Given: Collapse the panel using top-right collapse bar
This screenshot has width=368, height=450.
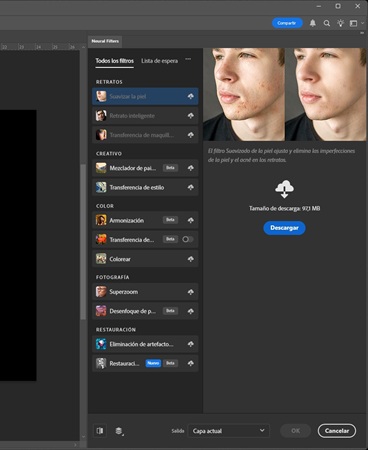Looking at the screenshot, I should tap(362, 33).
